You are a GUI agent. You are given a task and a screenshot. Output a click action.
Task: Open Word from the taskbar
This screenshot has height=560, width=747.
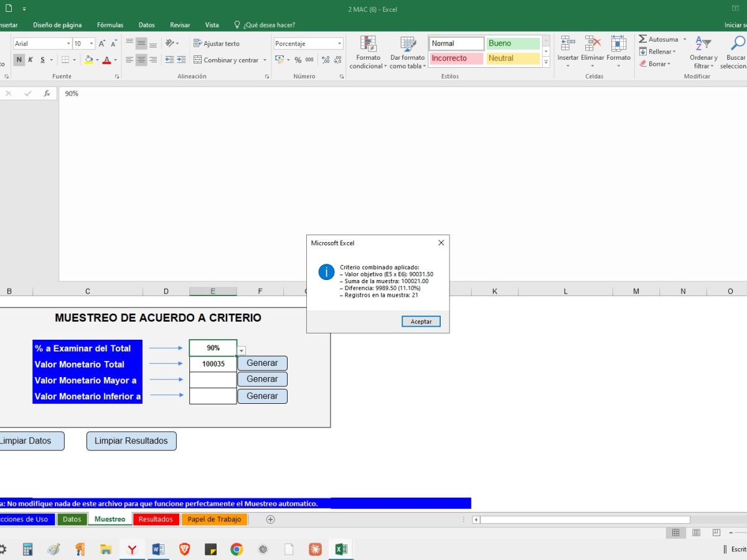pyautogui.click(x=158, y=549)
